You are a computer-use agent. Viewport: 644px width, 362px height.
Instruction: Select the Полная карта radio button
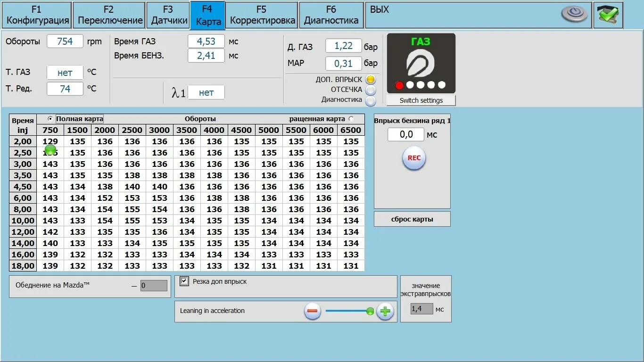pyautogui.click(x=50, y=119)
